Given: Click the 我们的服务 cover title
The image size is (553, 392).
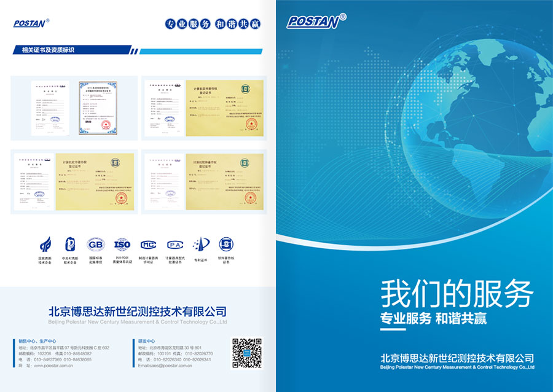Looking at the screenshot, I should tap(456, 294).
